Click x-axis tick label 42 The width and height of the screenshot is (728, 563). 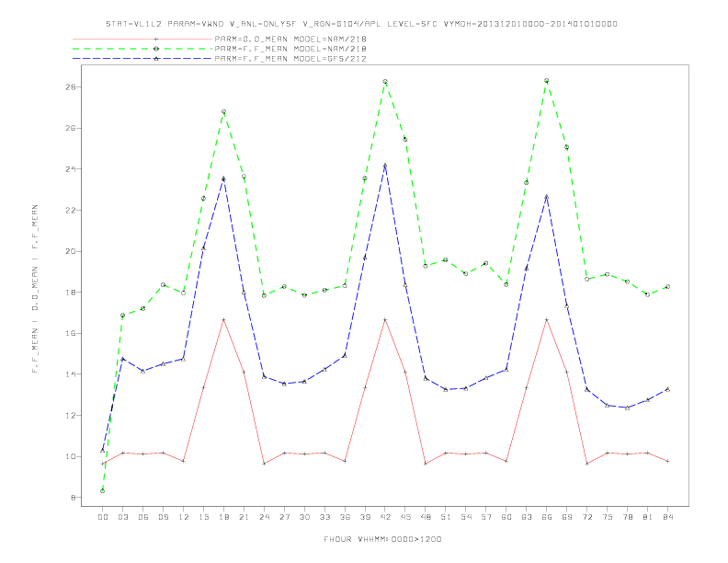click(x=385, y=517)
